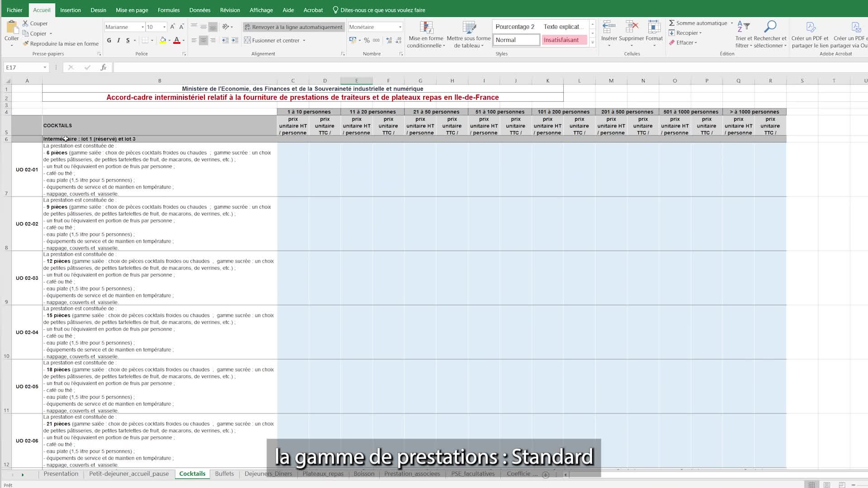Click the Copier copy button
Screen dimensions: 868x488
[x=34, y=33]
